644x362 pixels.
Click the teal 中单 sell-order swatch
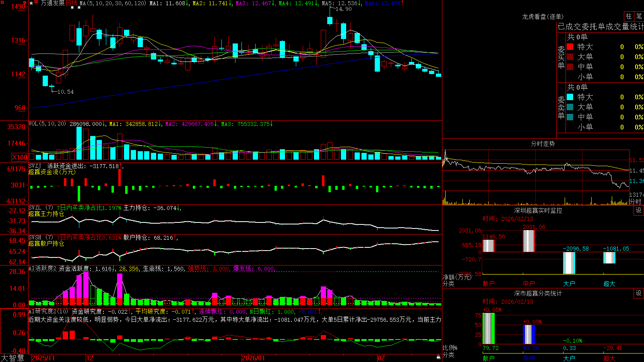click(570, 117)
